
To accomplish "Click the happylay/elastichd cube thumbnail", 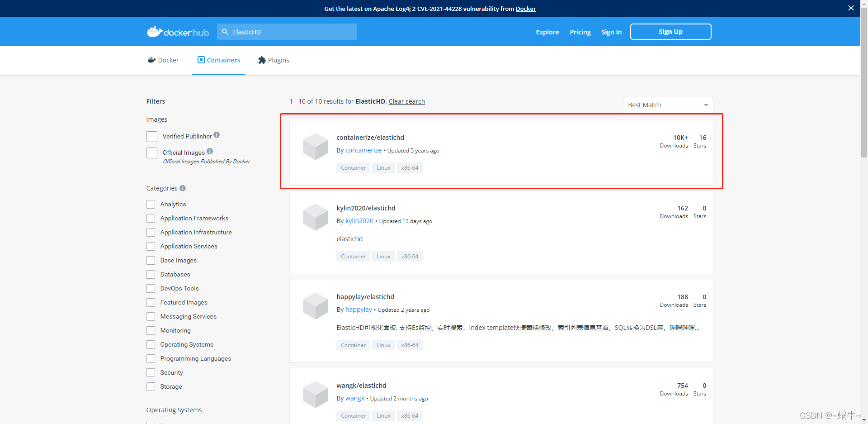I will [315, 306].
